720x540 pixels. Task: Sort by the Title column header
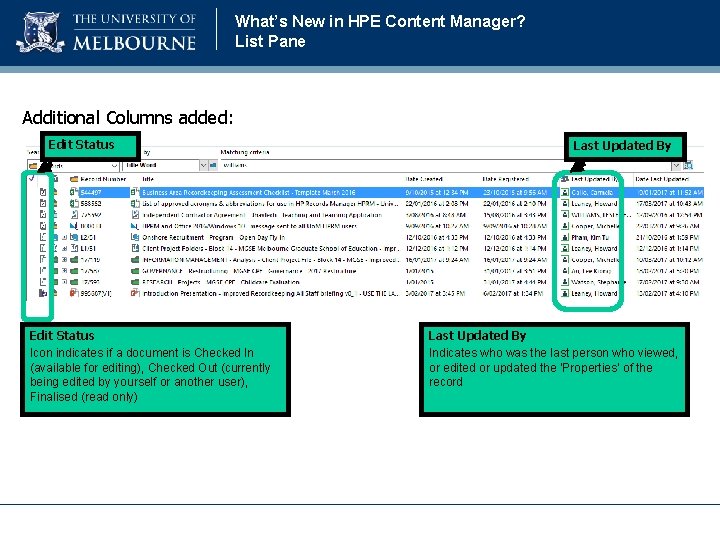(148, 179)
